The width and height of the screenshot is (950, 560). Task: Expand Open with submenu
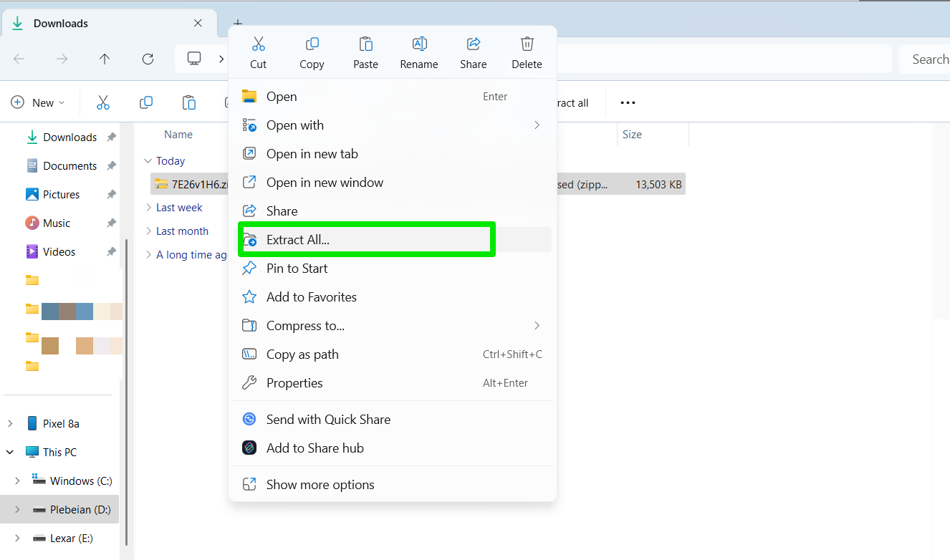(393, 125)
